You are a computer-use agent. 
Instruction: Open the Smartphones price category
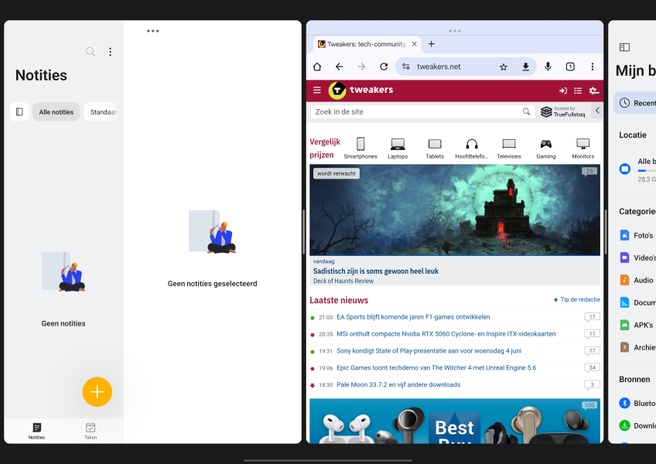coord(360,148)
